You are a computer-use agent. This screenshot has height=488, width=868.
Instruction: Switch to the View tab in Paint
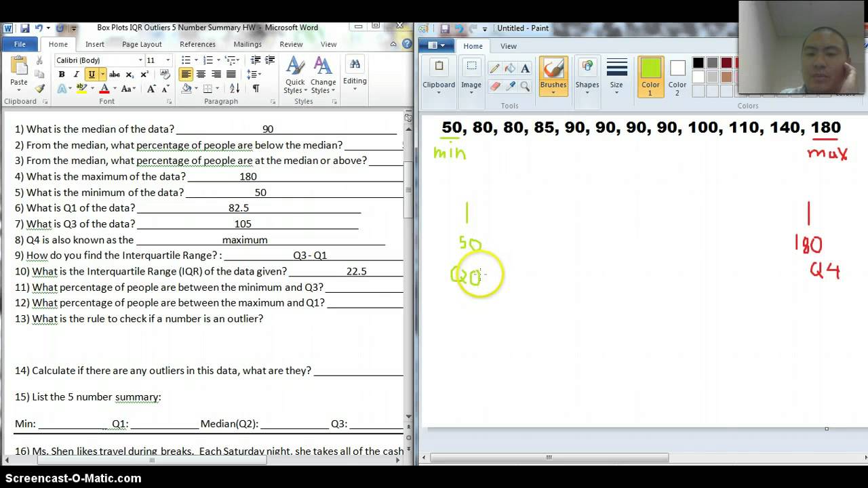tap(509, 46)
